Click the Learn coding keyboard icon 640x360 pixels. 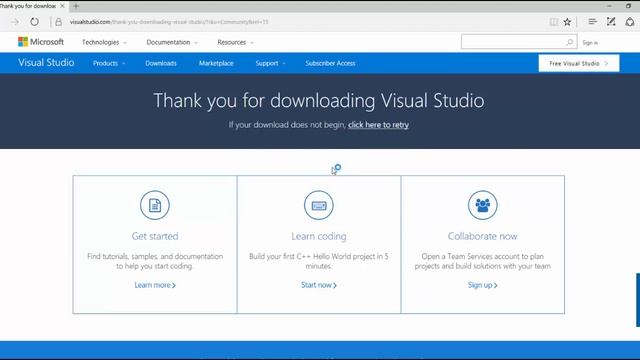click(319, 205)
